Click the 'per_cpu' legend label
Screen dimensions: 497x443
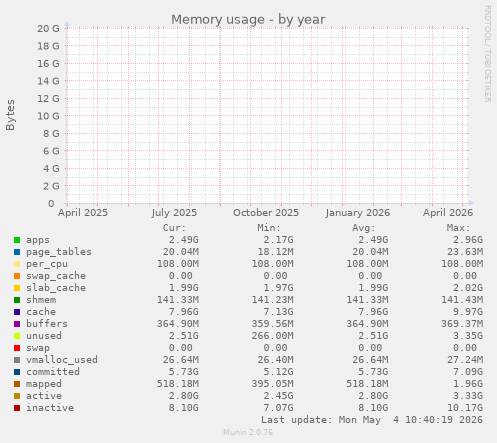47,264
